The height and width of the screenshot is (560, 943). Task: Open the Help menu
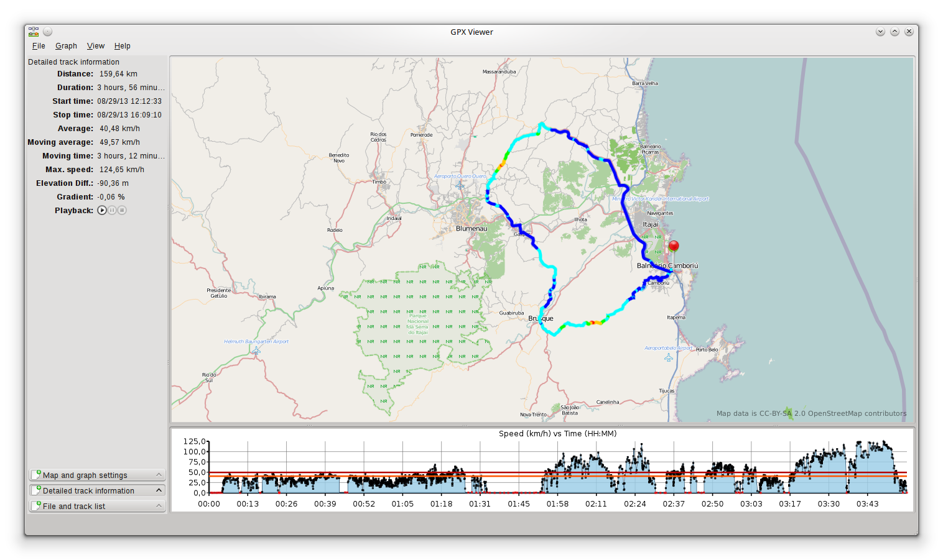click(x=122, y=46)
